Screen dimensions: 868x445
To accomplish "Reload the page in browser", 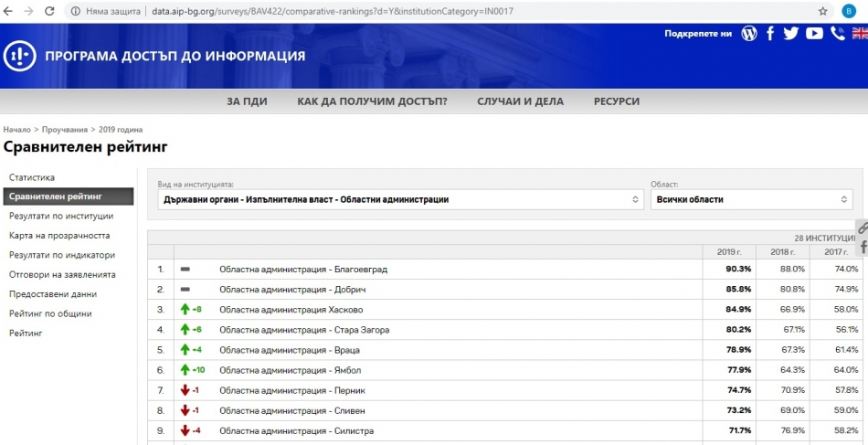I will (50, 11).
